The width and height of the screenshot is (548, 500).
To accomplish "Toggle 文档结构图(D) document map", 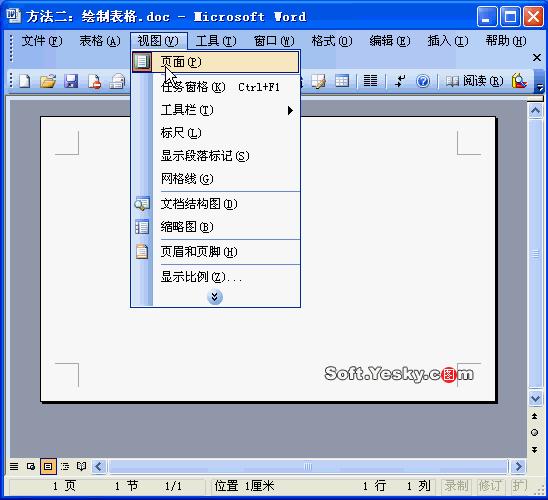I will [216, 204].
